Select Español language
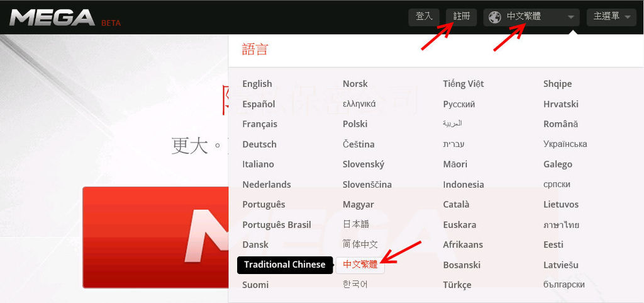The image size is (644, 303). (x=258, y=104)
